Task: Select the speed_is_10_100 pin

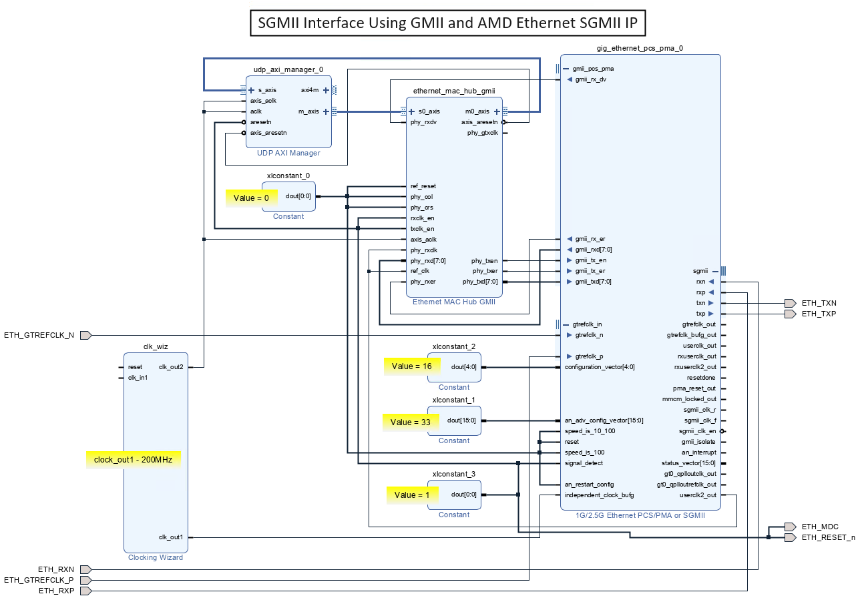Action: coord(590,431)
